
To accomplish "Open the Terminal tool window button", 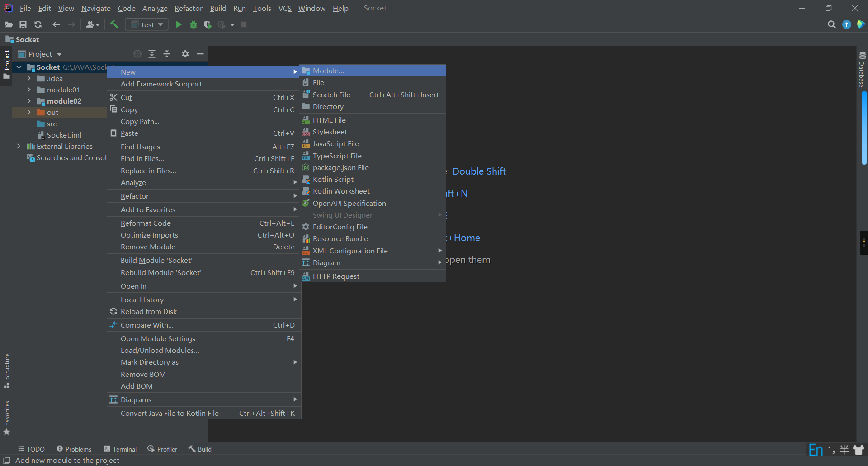I will (x=120, y=449).
